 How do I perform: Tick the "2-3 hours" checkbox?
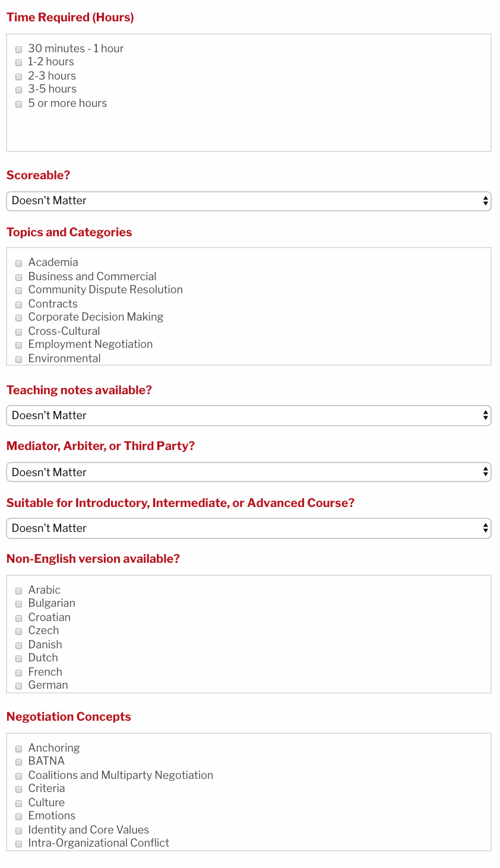(19, 77)
